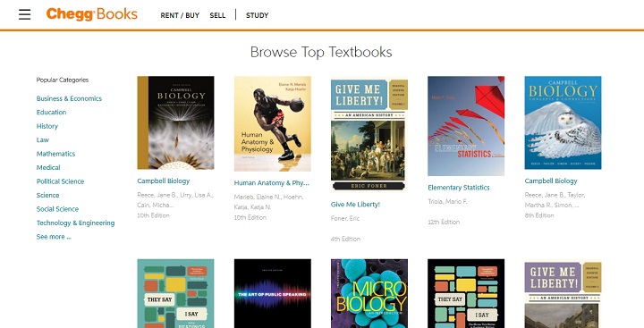Open the 10th Edition Campbell Biology title link
This screenshot has width=644, height=328.
(x=164, y=181)
